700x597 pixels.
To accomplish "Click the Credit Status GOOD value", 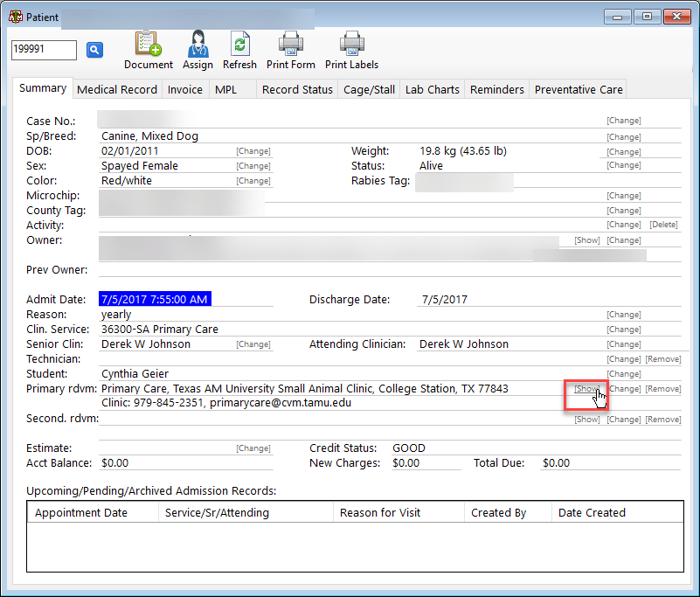I will click(x=409, y=448).
